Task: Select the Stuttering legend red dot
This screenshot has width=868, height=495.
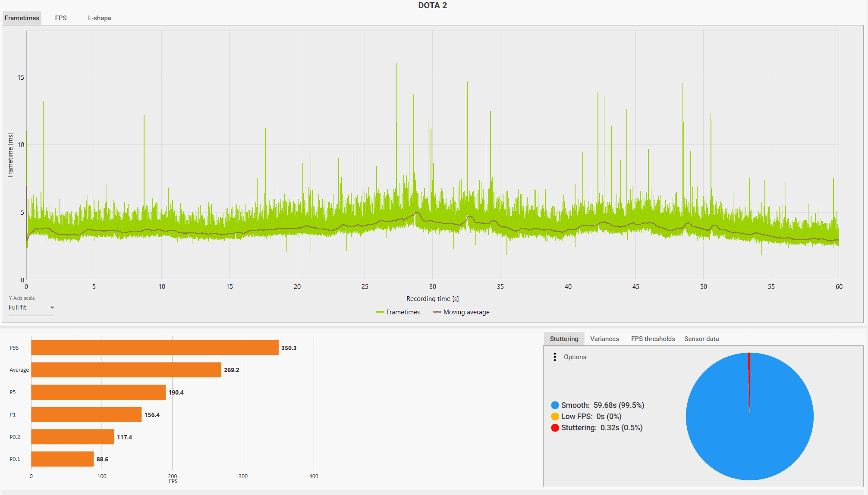Action: coord(555,428)
